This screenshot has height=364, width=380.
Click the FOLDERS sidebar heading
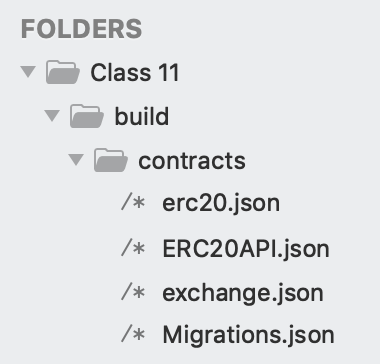81,29
